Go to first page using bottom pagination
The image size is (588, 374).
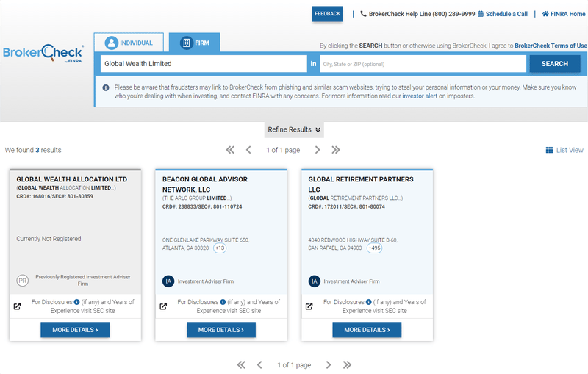[x=241, y=364]
